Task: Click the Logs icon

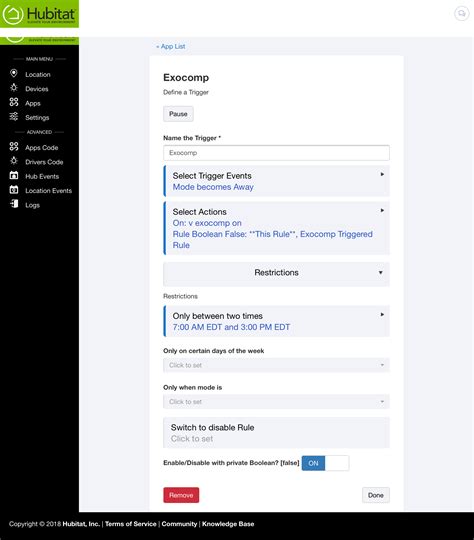Action: [x=14, y=204]
